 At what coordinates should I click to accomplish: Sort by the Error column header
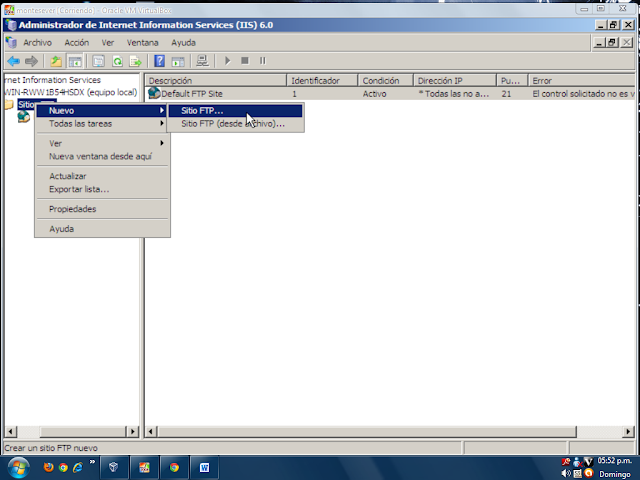click(x=582, y=80)
